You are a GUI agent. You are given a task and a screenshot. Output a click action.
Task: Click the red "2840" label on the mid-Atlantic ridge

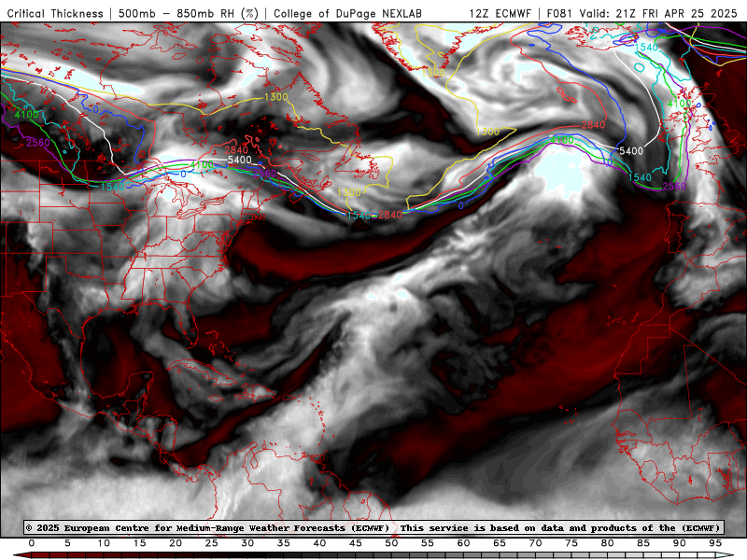point(593,125)
